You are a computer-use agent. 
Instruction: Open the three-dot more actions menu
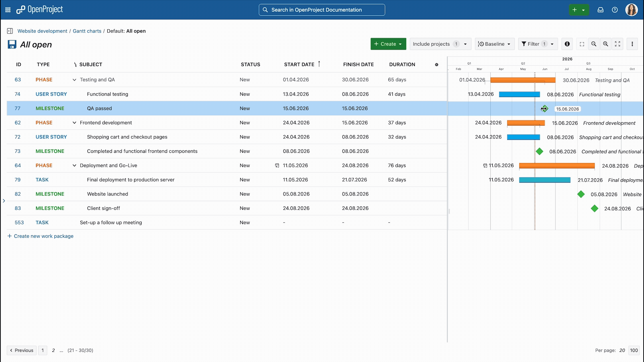click(632, 44)
